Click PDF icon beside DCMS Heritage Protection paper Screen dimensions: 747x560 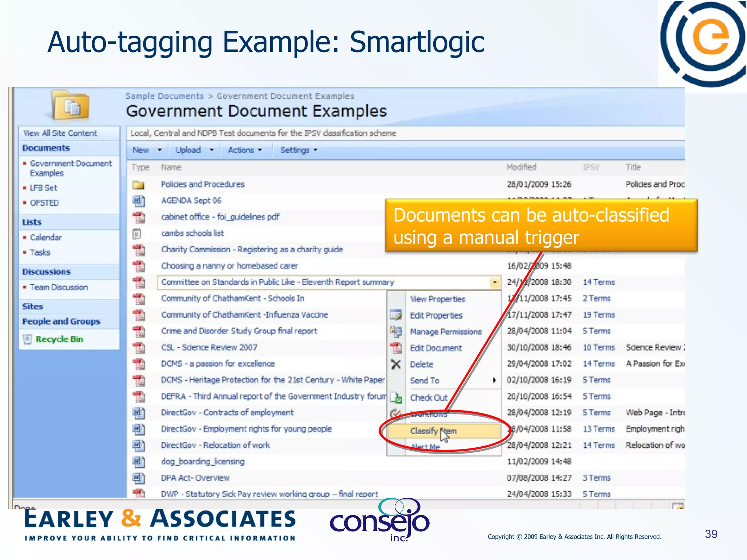tap(138, 381)
